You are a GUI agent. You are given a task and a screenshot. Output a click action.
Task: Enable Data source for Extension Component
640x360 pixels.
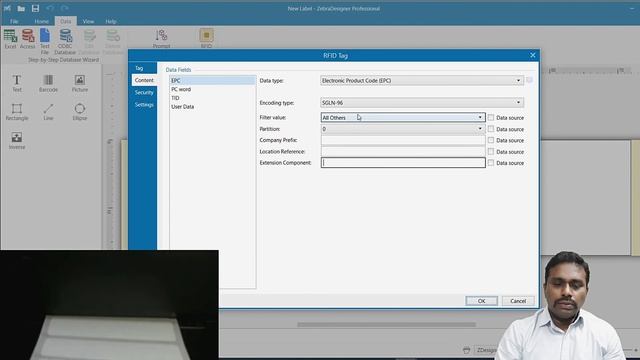coord(491,163)
